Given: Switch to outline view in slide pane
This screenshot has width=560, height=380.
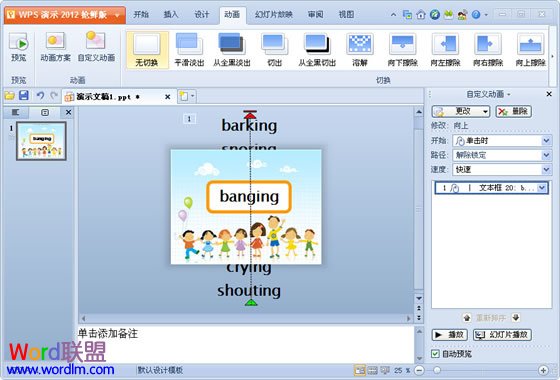Looking at the screenshot, I should [15, 112].
